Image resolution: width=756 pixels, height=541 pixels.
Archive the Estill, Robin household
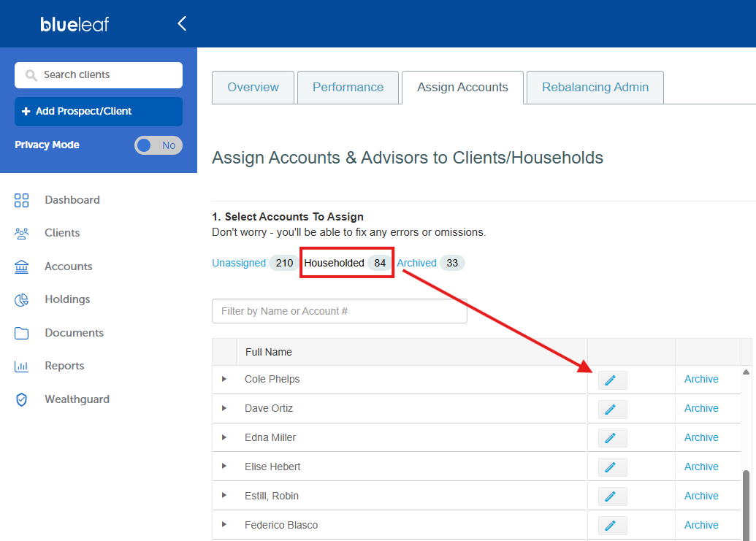[701, 496]
